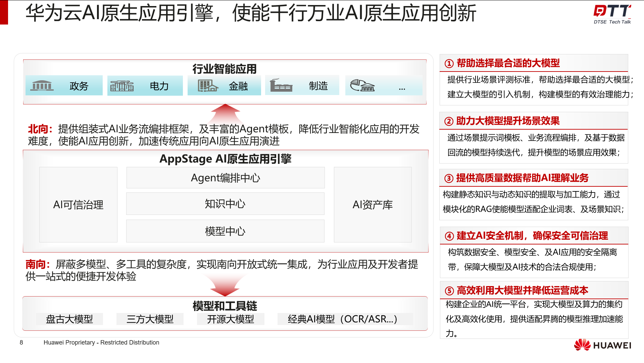
Task: Select the red heading 提供高质量数据帮助AI理解业务
Action: pos(522,178)
